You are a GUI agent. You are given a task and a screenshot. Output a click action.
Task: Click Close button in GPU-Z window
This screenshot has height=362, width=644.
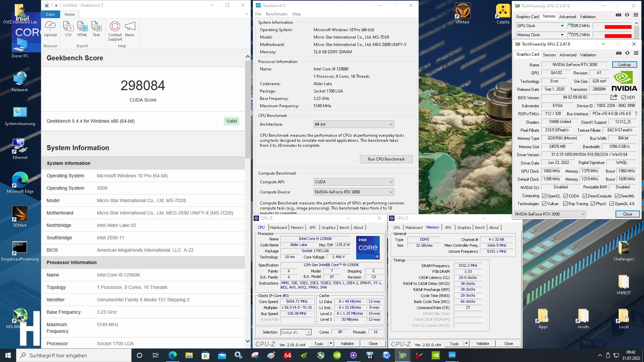pyautogui.click(x=627, y=214)
